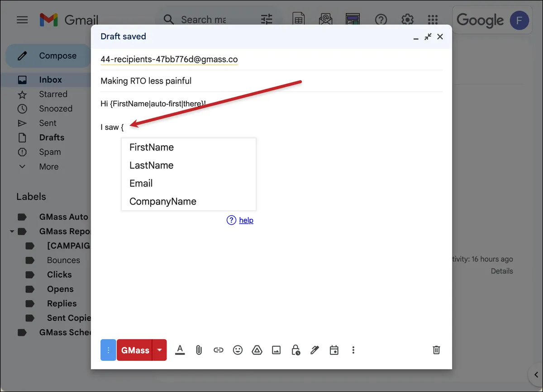Viewport: 543px width, 392px height.
Task: Collapse GMass Reports label tree arrow
Action: tap(12, 231)
